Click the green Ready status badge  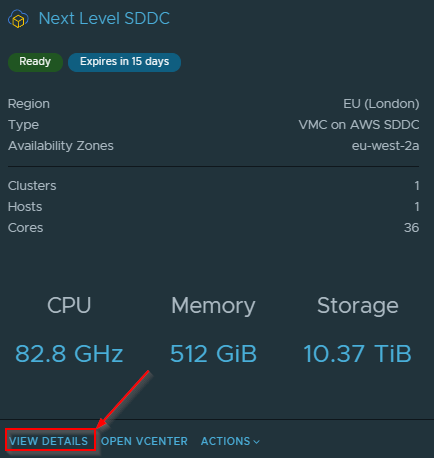(35, 62)
